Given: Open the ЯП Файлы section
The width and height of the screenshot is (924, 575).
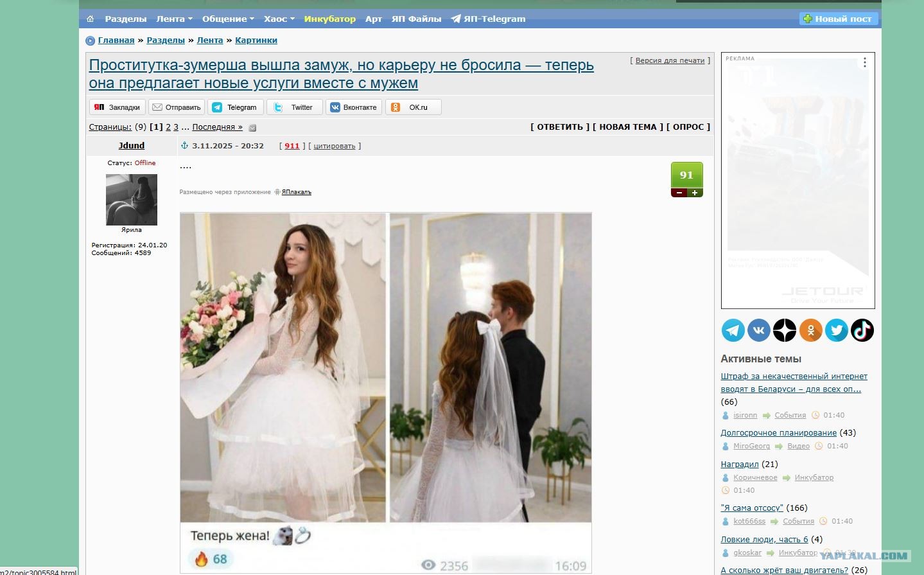Looking at the screenshot, I should pos(417,19).
